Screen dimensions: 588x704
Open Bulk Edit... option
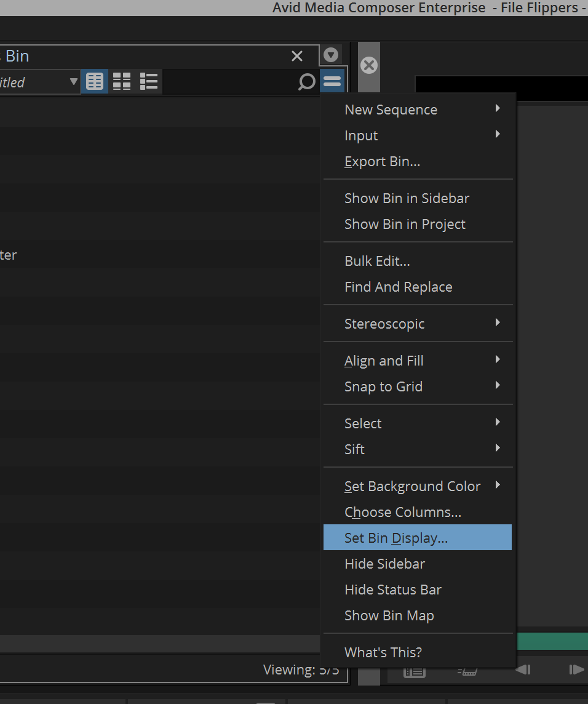click(418, 262)
